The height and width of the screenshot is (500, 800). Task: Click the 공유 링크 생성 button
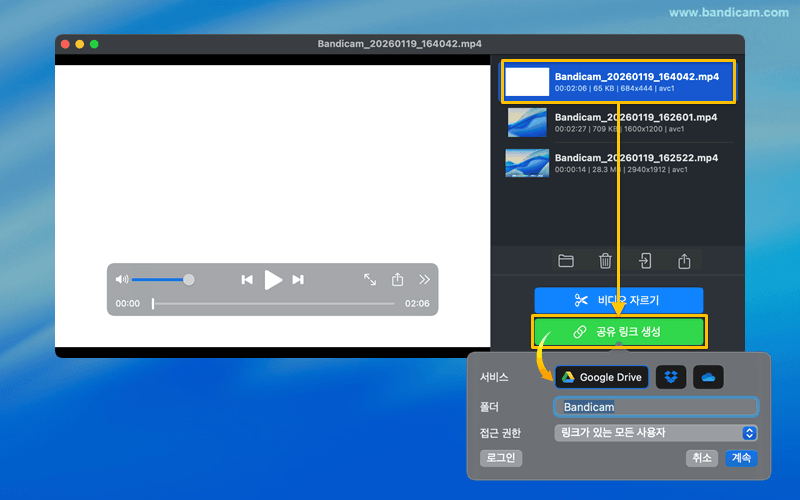click(x=618, y=332)
